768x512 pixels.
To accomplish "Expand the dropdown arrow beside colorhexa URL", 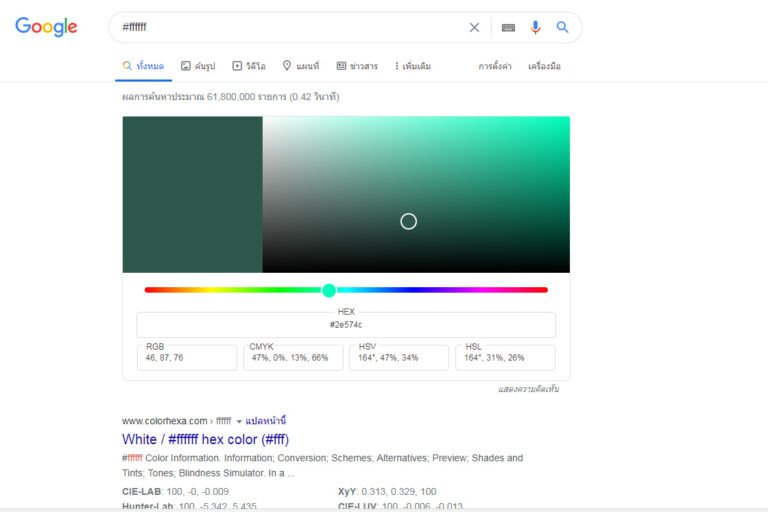I will 239,421.
